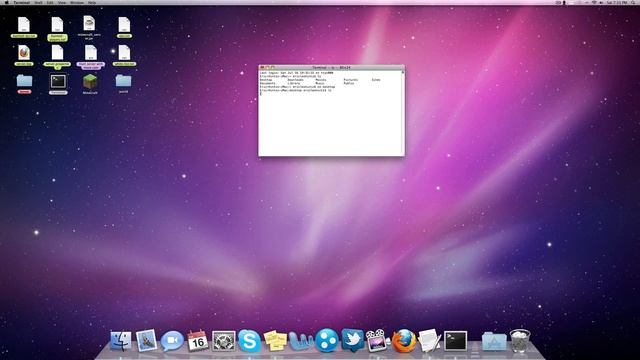Select the minecraft_server.jar file on desktop

point(89,28)
